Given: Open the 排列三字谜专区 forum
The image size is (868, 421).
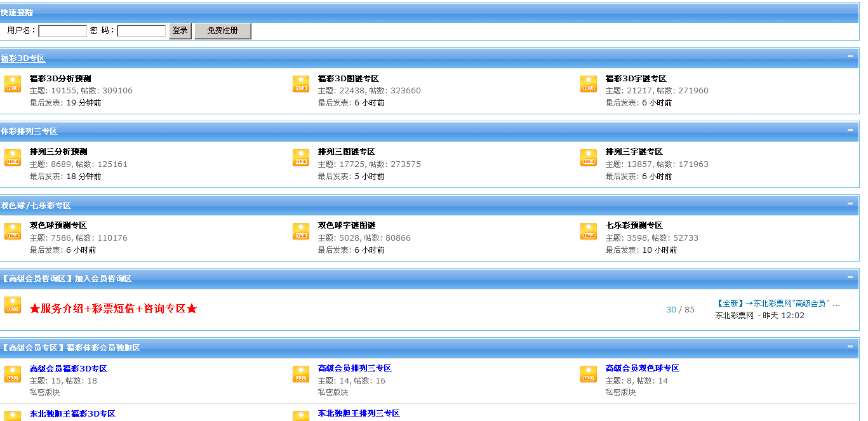Looking at the screenshot, I should pyautogui.click(x=634, y=152).
